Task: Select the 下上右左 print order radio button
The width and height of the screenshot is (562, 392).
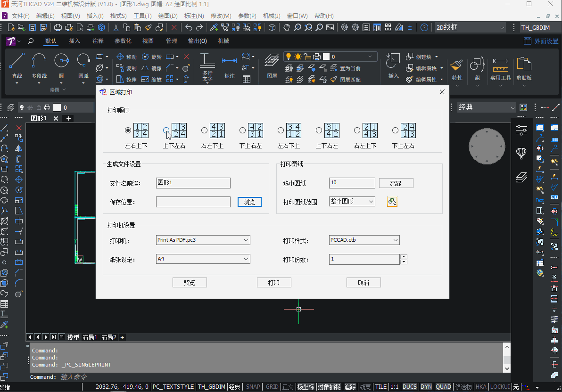Action: [x=243, y=131]
